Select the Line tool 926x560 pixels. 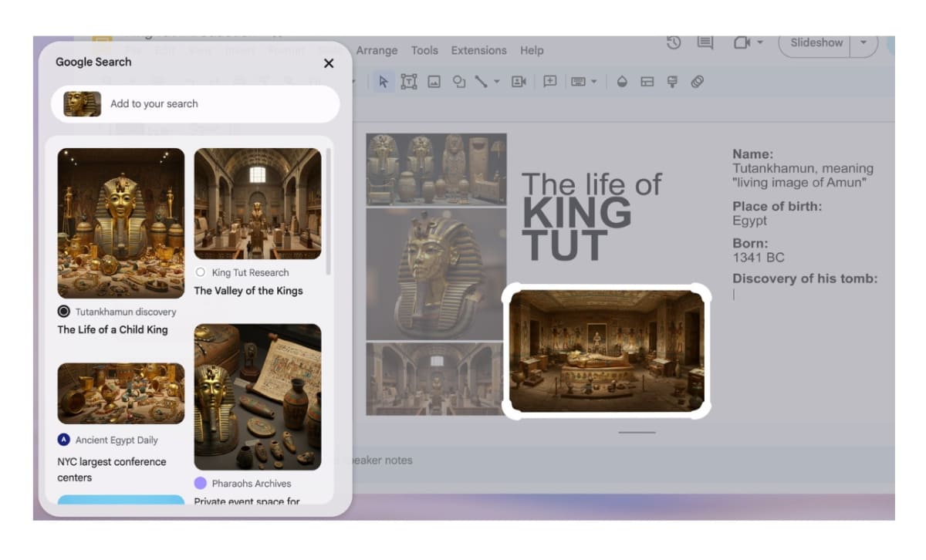click(481, 82)
